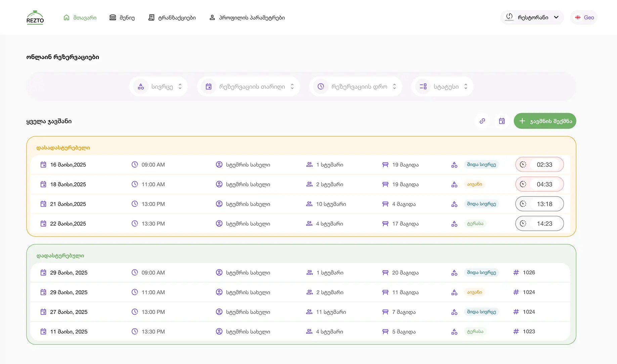Expand the სივრცე filter dropdown

pos(159,87)
